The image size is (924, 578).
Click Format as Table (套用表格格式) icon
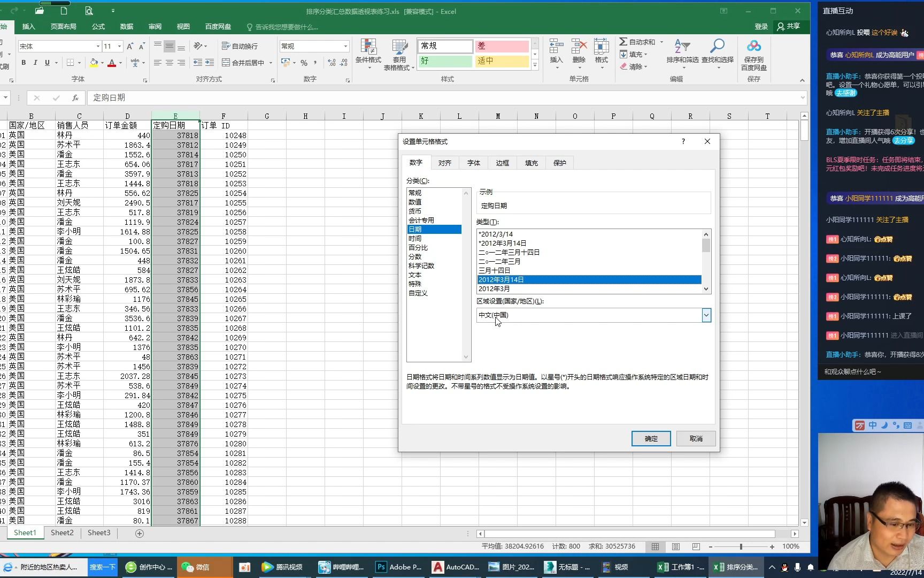(399, 54)
